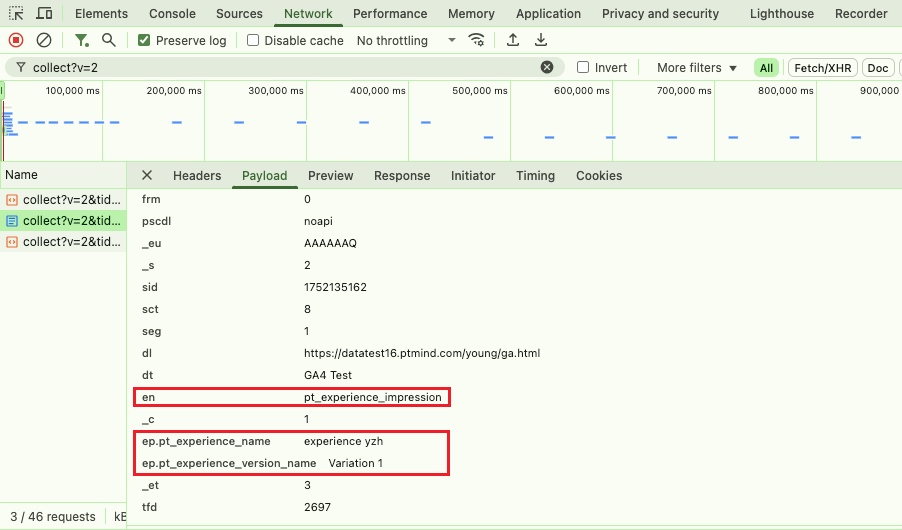Switch to the Console tab
The height and width of the screenshot is (530, 902).
click(x=172, y=13)
